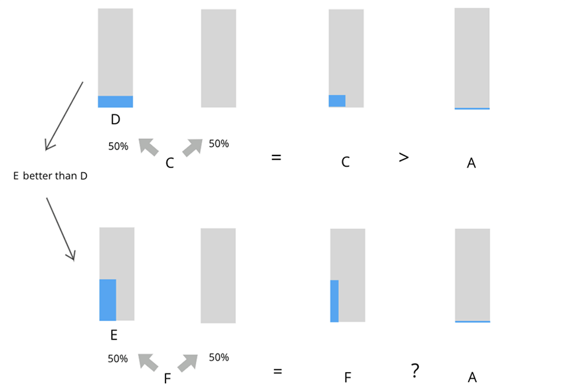Click the thin blue line in bottom-right population A
Image resolution: width=565 pixels, height=392 pixels.
473,322
